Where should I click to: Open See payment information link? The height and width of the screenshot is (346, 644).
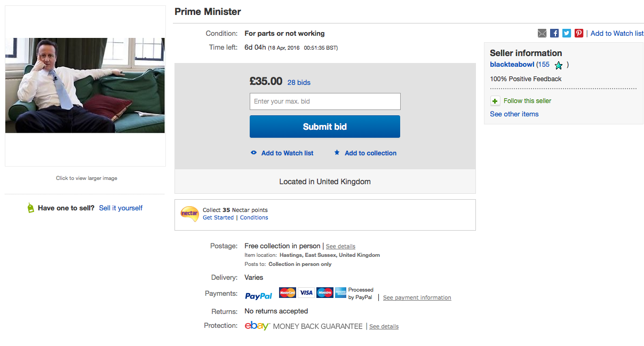pyautogui.click(x=417, y=297)
